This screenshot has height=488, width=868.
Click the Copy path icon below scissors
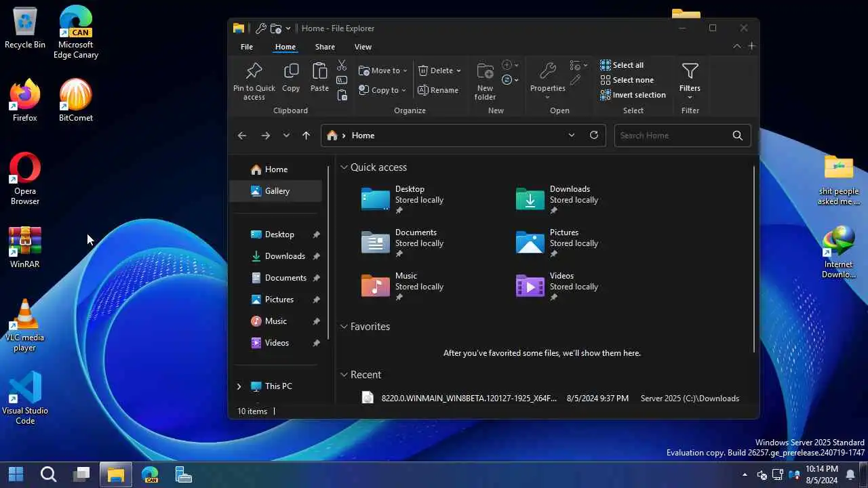pos(342,81)
